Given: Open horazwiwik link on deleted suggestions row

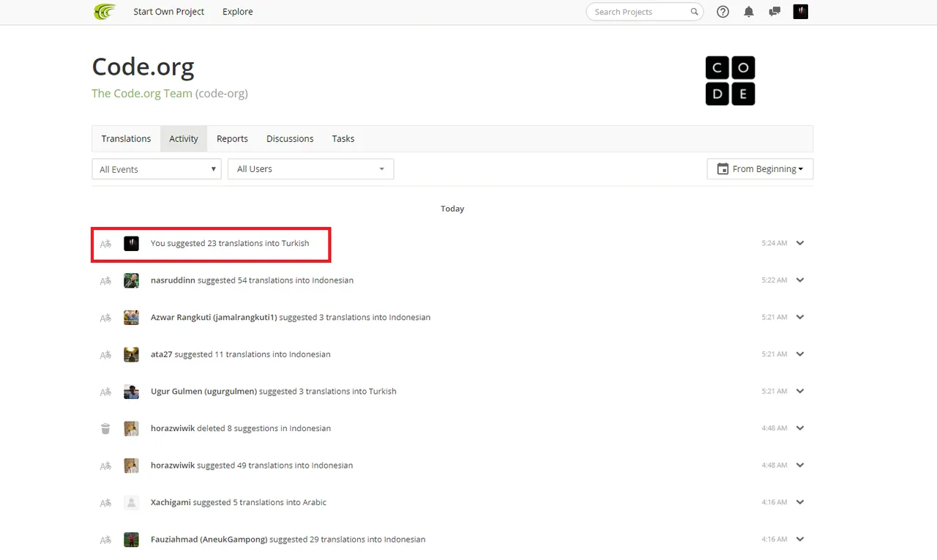Looking at the screenshot, I should [x=173, y=428].
